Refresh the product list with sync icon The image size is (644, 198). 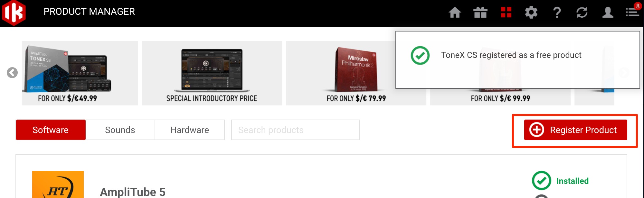pyautogui.click(x=582, y=13)
